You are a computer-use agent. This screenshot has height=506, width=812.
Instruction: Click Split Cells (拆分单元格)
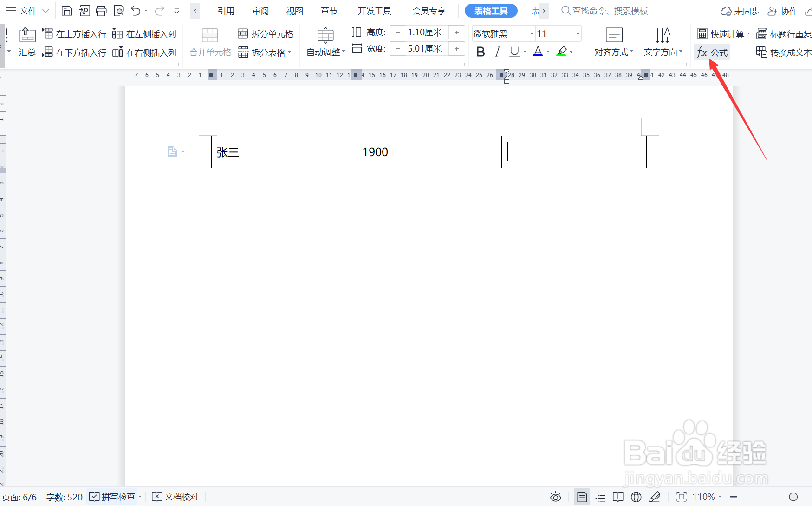[x=266, y=34]
